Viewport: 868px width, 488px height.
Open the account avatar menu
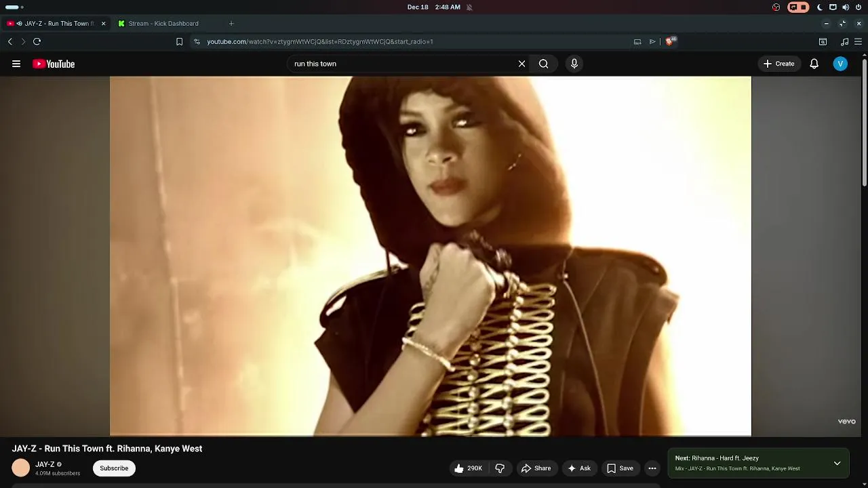tap(840, 64)
